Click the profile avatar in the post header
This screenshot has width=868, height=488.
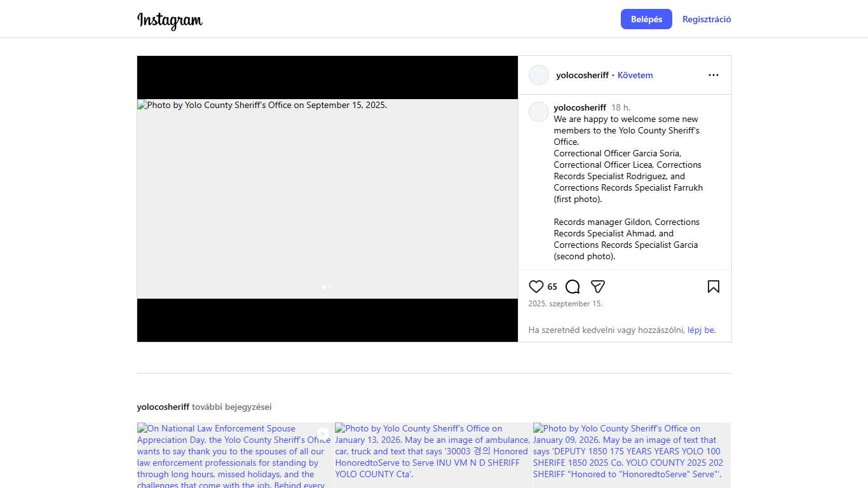(x=538, y=75)
